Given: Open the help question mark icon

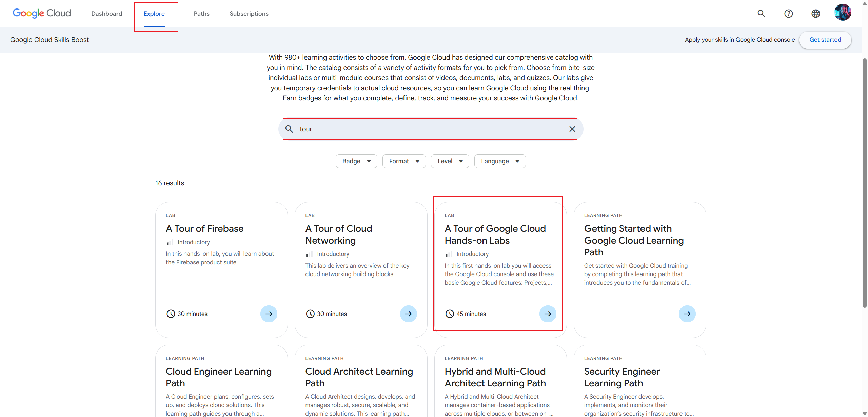Looking at the screenshot, I should tap(789, 14).
